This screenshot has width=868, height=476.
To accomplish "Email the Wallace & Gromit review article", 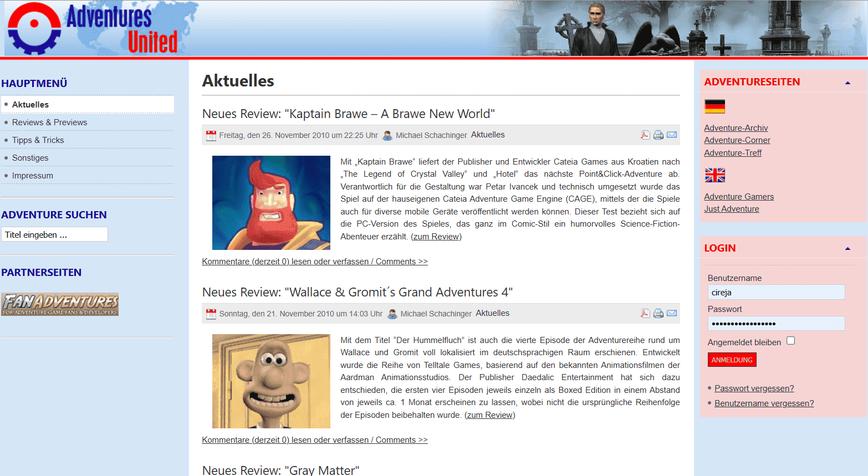I will 672,313.
